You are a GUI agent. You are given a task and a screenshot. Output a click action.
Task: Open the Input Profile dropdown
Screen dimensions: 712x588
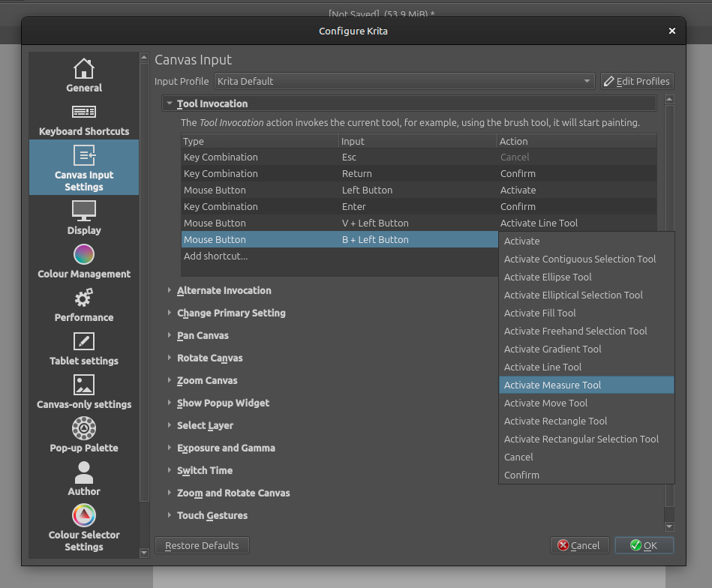(x=404, y=81)
